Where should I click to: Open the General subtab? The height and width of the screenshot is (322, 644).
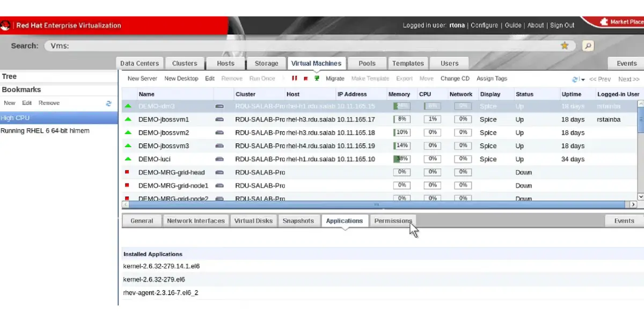coord(142,221)
